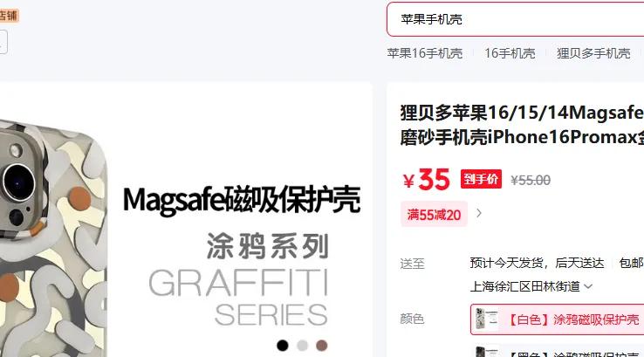Open the 上海徐汇区田林街道 address dropdown

pyautogui.click(x=531, y=286)
